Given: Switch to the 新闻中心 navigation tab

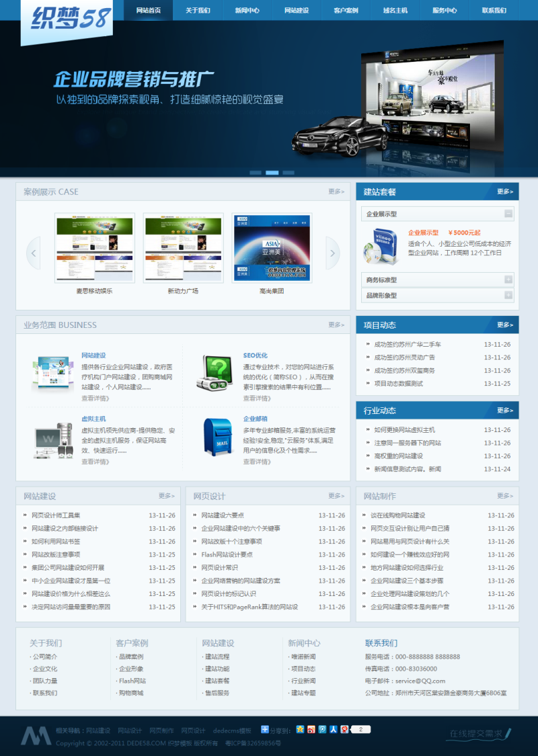Looking at the screenshot, I should pyautogui.click(x=246, y=11).
